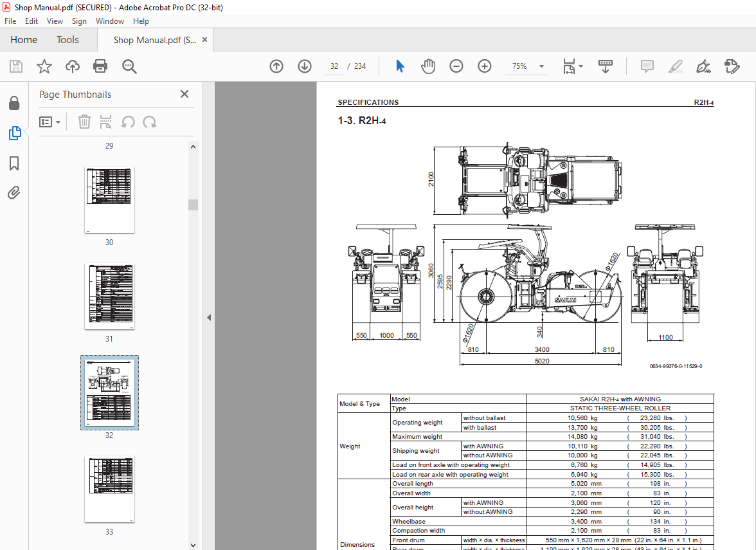The image size is (756, 550).
Task: Click the print pages thumbnail icon
Action: click(x=105, y=122)
